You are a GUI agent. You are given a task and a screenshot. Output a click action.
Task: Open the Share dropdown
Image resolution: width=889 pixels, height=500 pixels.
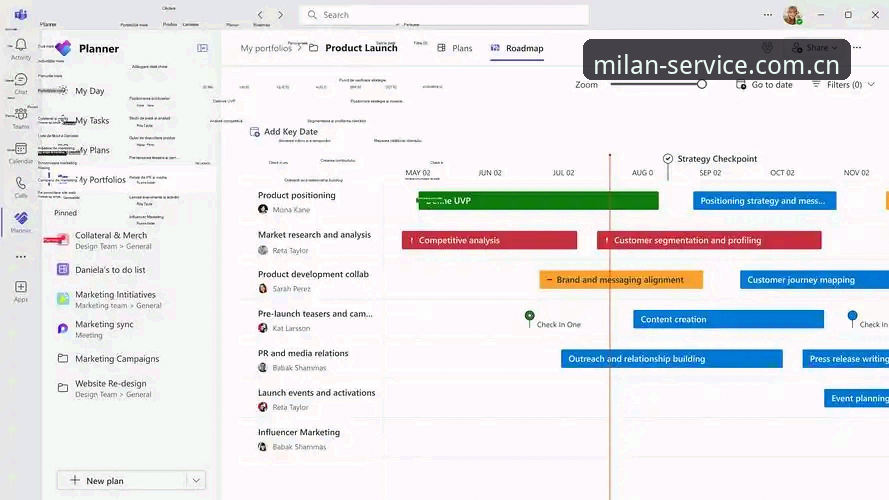pyautogui.click(x=814, y=48)
